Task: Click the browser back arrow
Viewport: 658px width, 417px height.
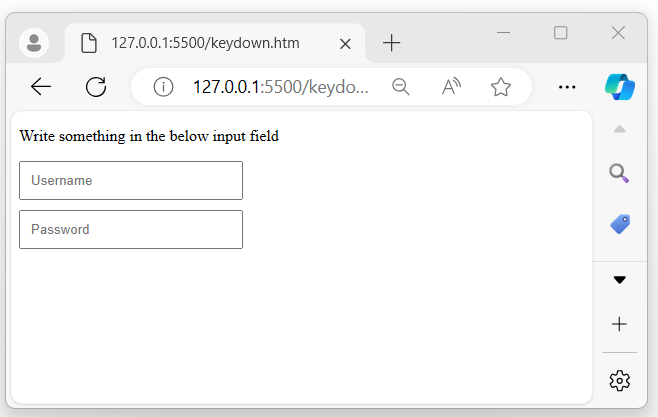Action: [41, 87]
